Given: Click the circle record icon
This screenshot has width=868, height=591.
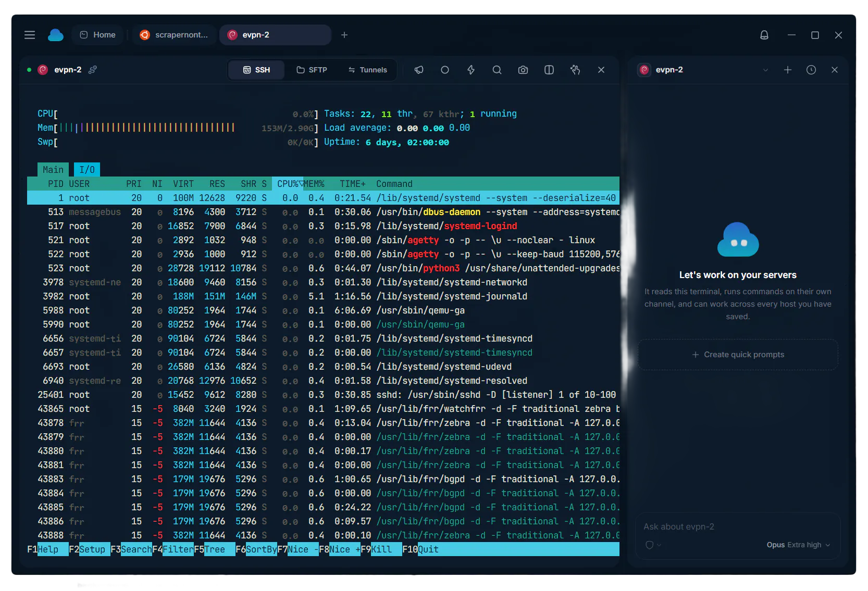Looking at the screenshot, I should (x=445, y=70).
